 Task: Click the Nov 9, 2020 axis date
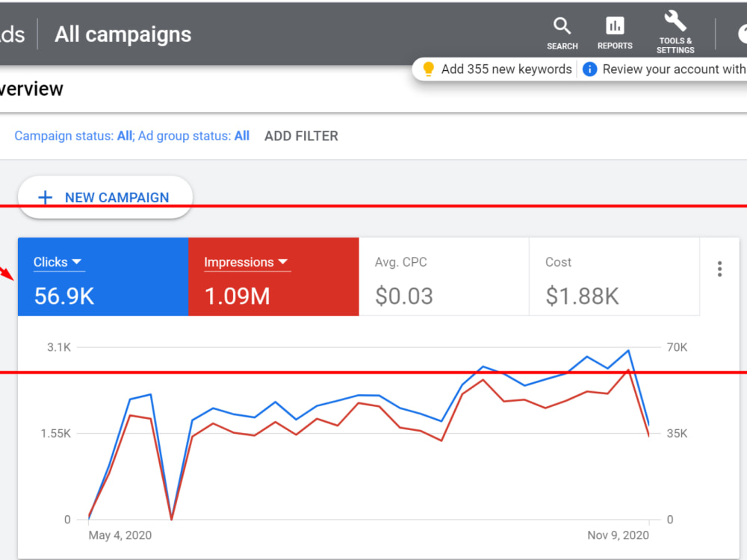(618, 535)
